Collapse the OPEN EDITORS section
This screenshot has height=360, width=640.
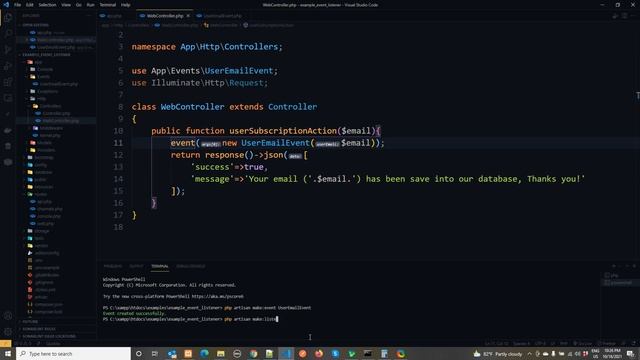point(35,25)
